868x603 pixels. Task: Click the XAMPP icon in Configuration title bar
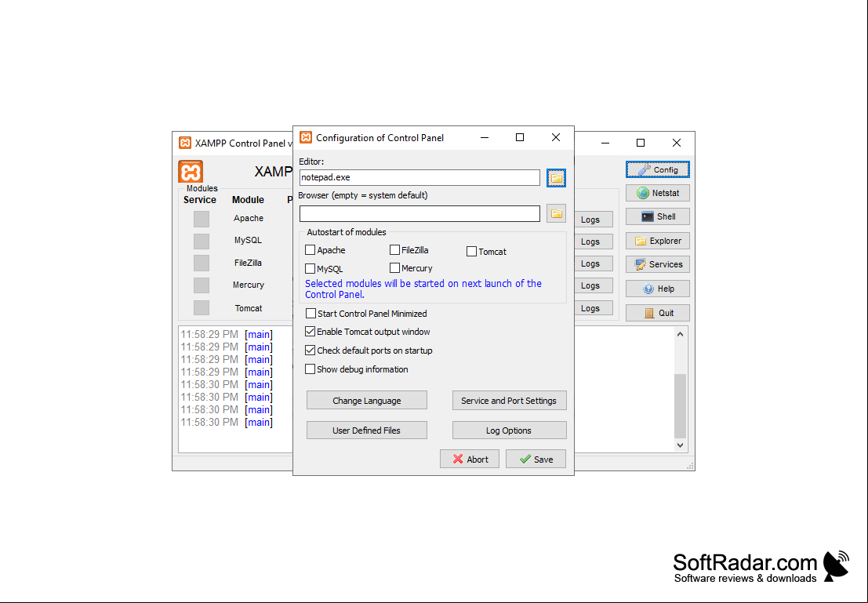tap(306, 137)
